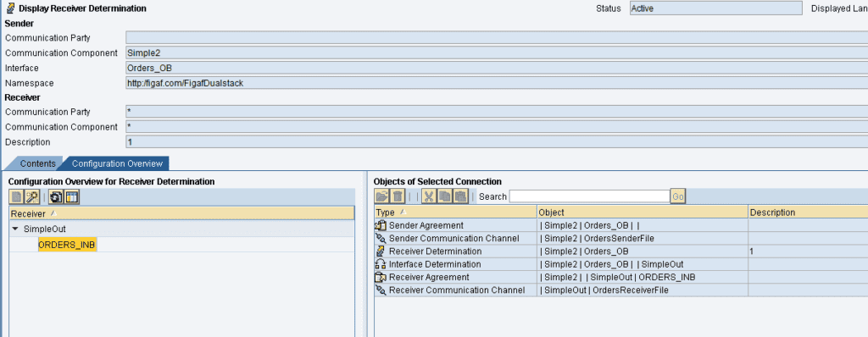
Task: Click the new document icon in Configuration Overview toolbar
Action: tap(17, 196)
